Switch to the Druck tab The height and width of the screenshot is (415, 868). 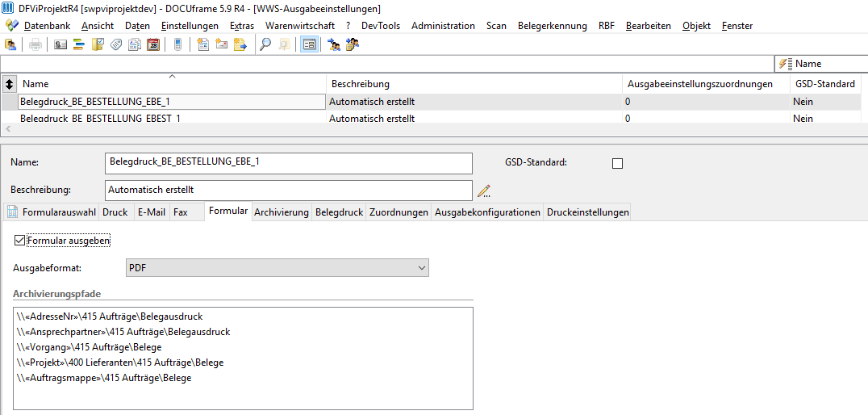pos(115,212)
